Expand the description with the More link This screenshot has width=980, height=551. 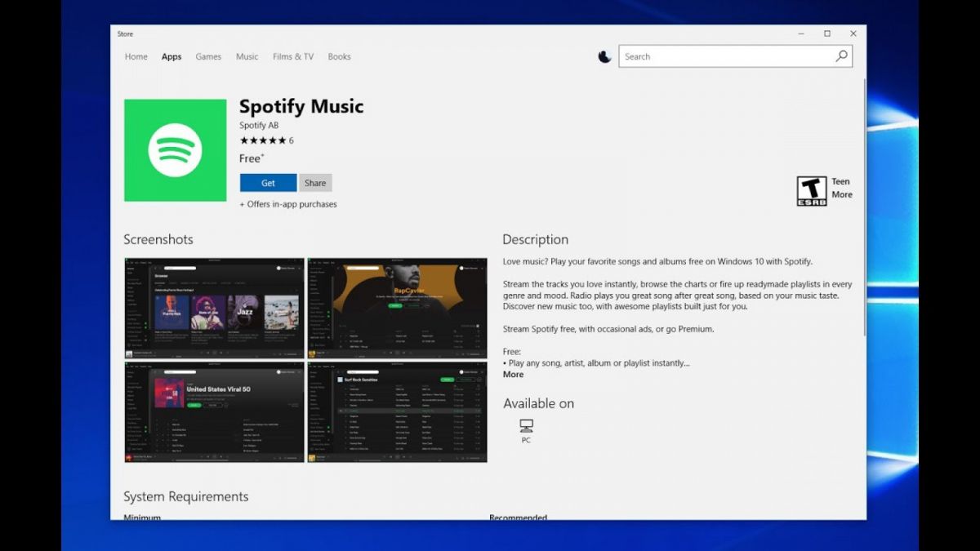click(513, 374)
